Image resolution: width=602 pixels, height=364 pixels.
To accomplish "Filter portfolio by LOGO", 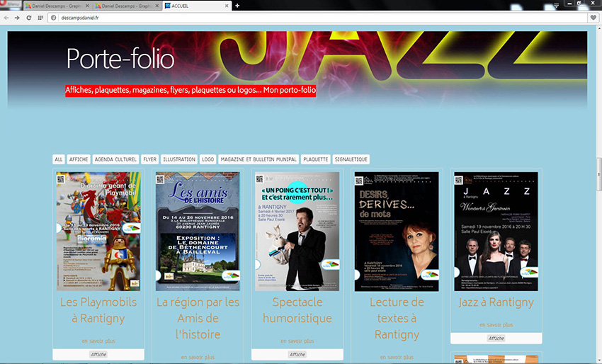I will (208, 159).
